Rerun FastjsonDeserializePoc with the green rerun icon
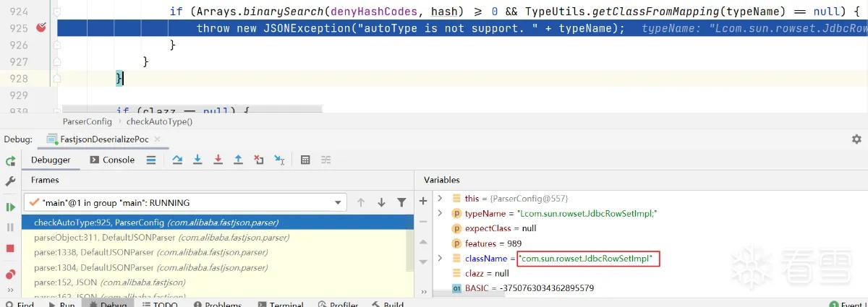The height and width of the screenshot is (307, 868). tap(10, 161)
